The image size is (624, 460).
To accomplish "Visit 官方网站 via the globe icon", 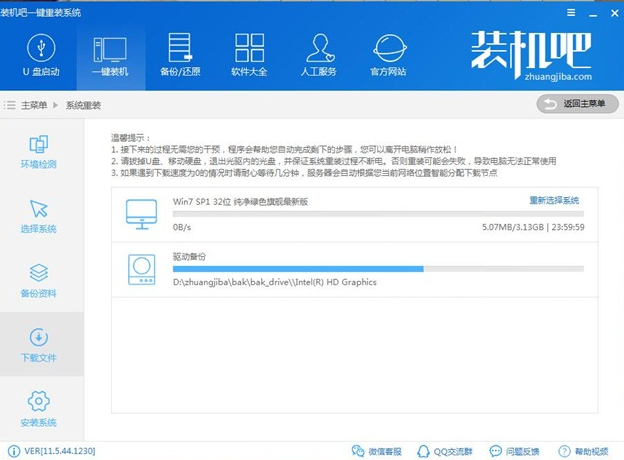I will pyautogui.click(x=389, y=55).
